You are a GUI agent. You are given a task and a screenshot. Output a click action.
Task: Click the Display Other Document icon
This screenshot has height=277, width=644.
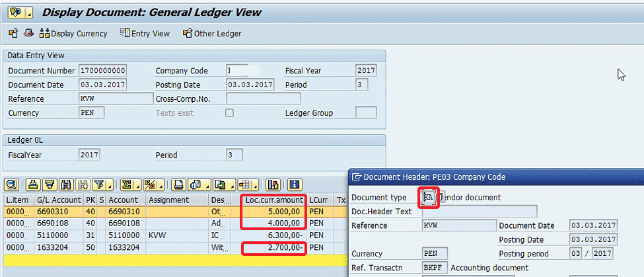14,33
